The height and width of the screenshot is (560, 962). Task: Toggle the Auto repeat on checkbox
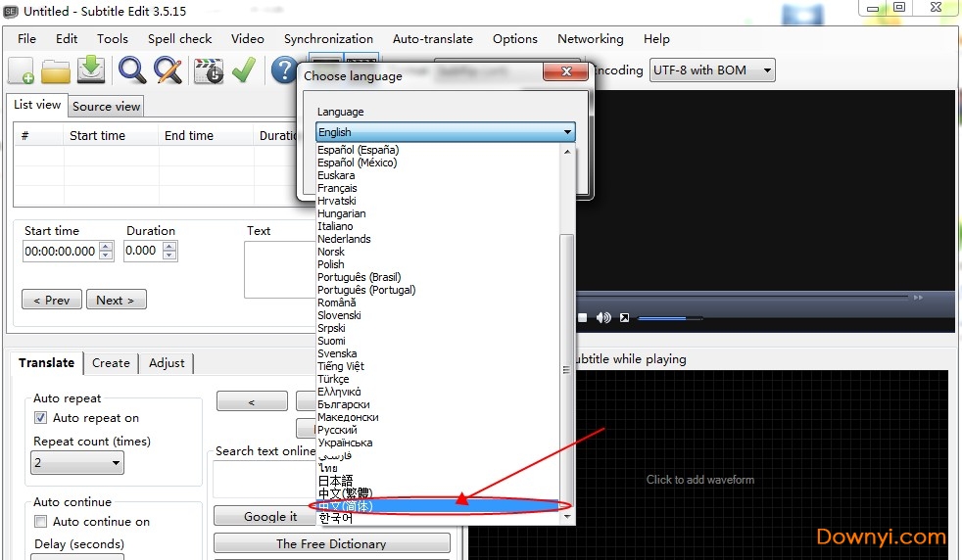[x=41, y=418]
